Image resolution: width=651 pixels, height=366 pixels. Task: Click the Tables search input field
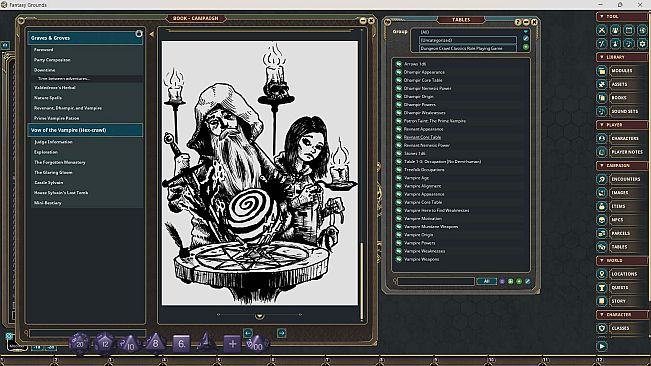pos(436,281)
